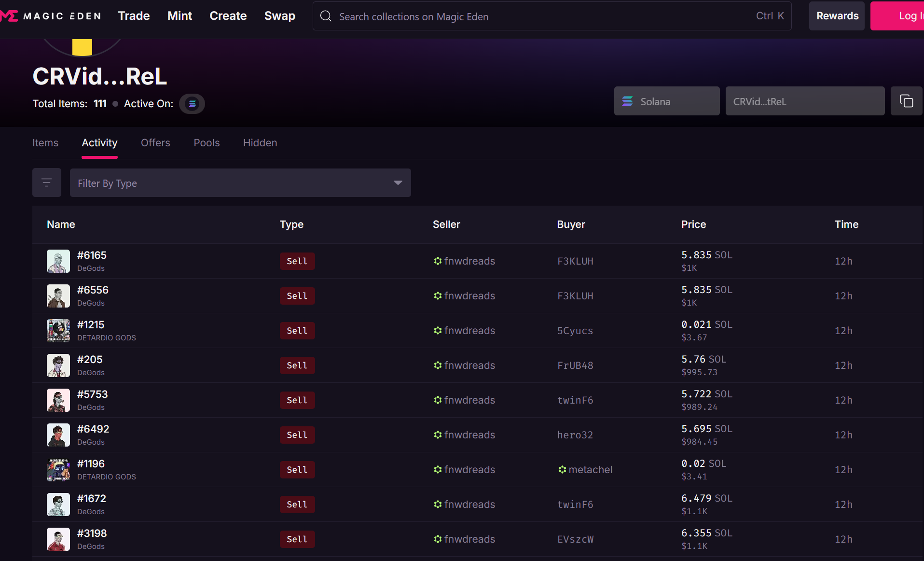Click the #6165 item name
This screenshot has width=924, height=561.
92,255
